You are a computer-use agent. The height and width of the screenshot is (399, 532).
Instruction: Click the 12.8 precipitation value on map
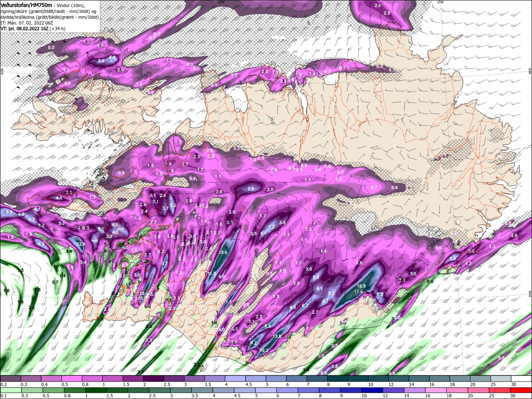click(x=81, y=244)
